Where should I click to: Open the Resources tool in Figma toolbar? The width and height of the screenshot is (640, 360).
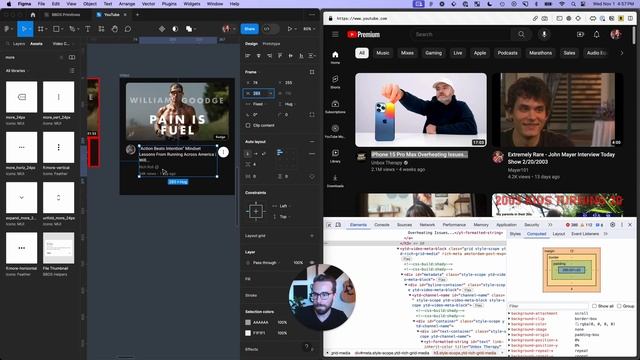pos(101,29)
